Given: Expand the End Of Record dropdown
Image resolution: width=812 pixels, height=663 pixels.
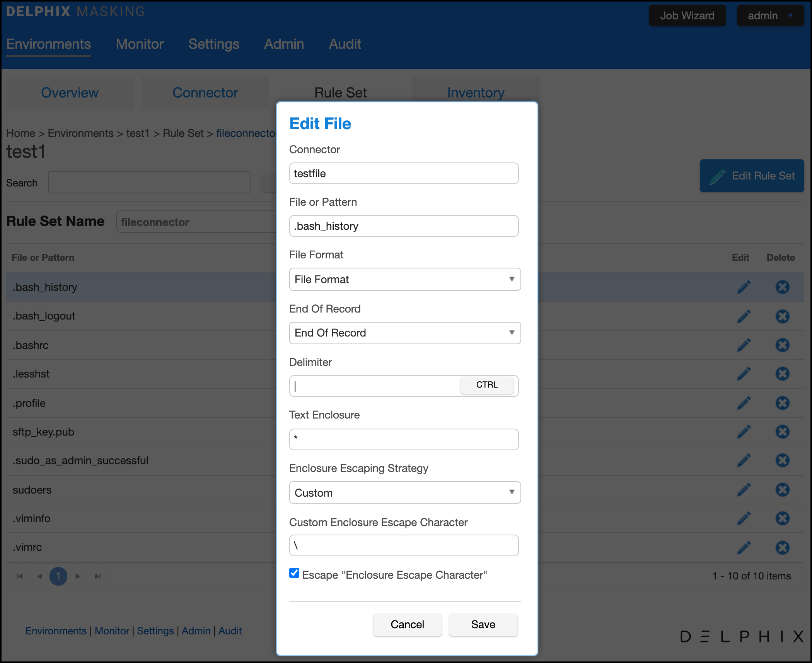Looking at the screenshot, I should 405,333.
